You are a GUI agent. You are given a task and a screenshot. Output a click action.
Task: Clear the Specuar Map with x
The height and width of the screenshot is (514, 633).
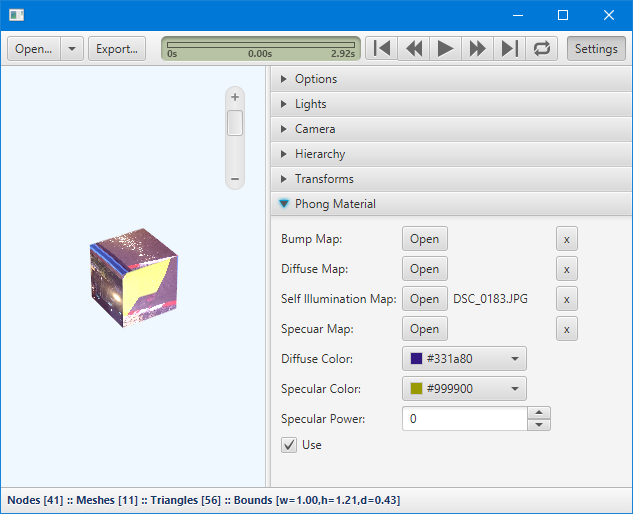567,329
